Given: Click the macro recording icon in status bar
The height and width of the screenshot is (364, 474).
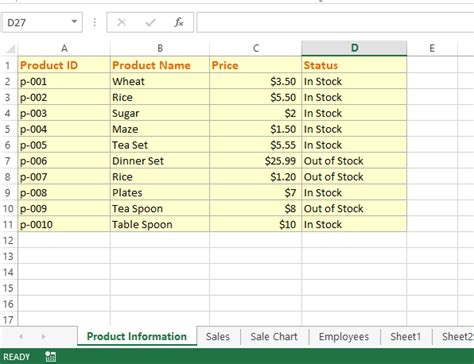Looking at the screenshot, I should point(51,356).
